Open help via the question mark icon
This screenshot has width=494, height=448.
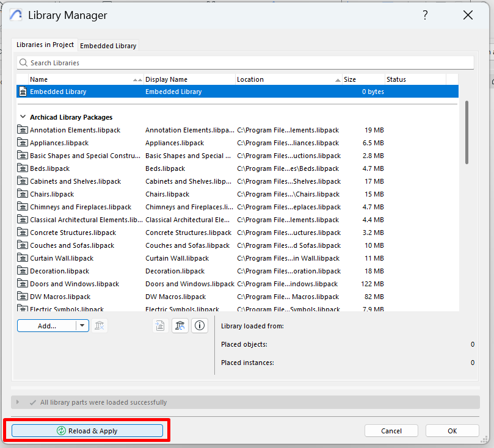425,15
